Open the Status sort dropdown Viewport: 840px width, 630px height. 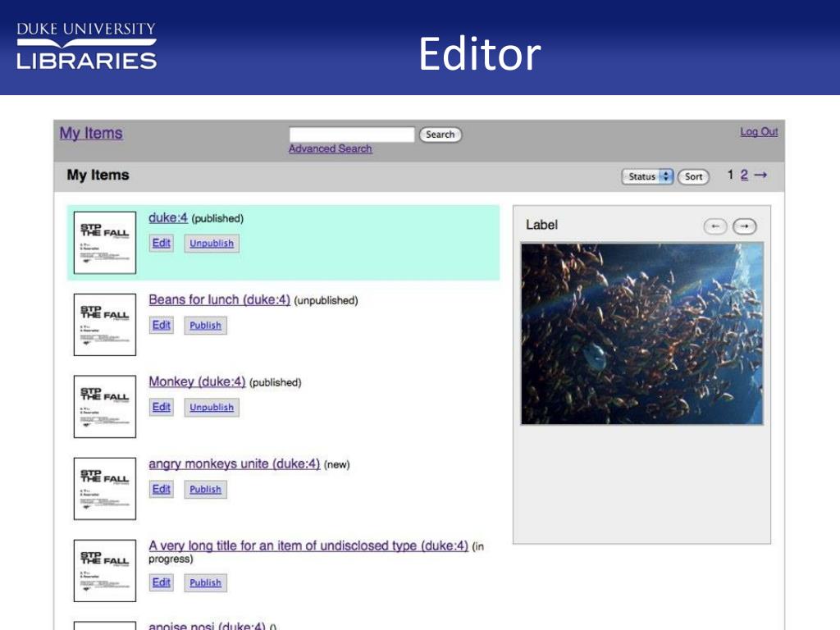click(x=647, y=176)
